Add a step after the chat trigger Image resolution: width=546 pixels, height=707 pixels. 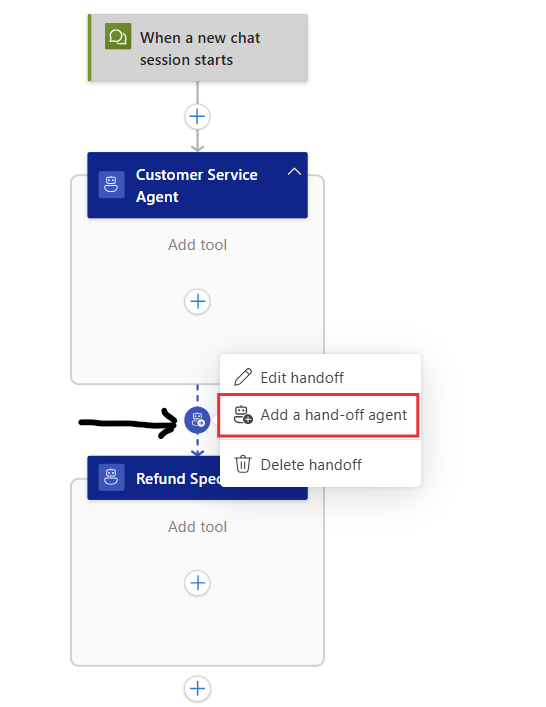point(197,117)
